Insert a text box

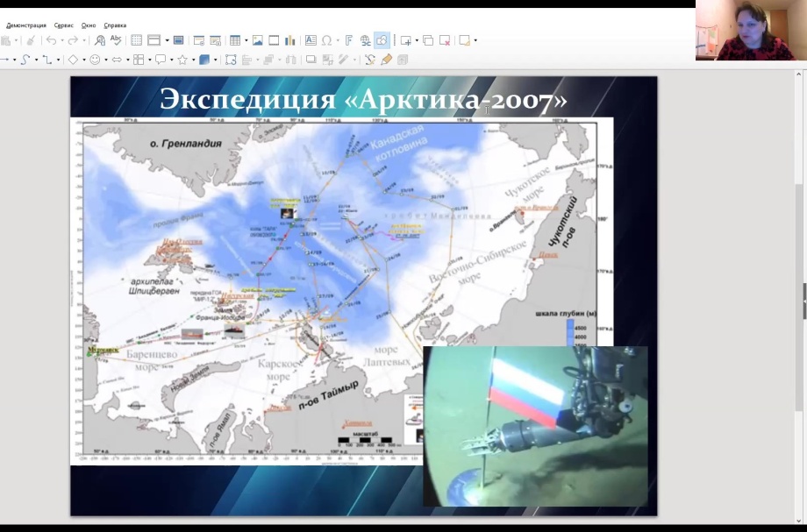pos(311,40)
